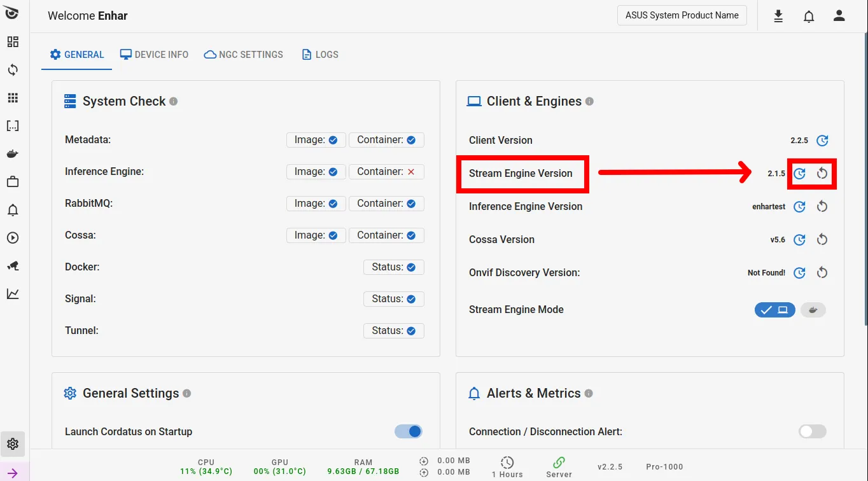Image resolution: width=868 pixels, height=481 pixels.
Task: Click the Cossa Version restart icon
Action: coord(822,240)
